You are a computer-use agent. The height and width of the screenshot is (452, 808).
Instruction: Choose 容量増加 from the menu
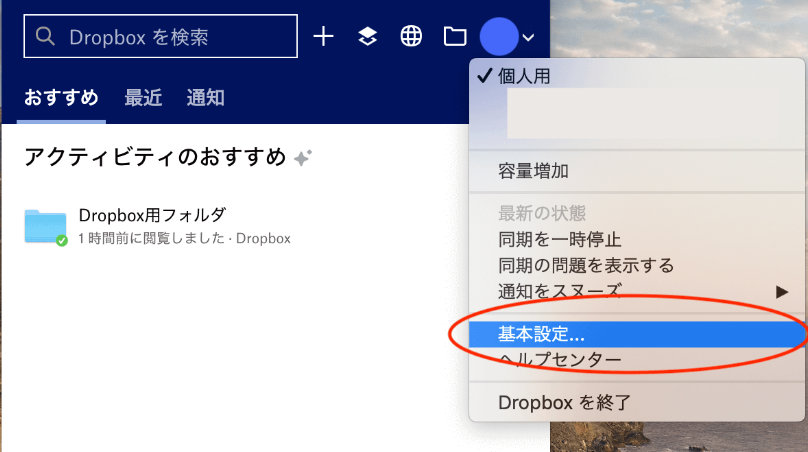(637, 171)
